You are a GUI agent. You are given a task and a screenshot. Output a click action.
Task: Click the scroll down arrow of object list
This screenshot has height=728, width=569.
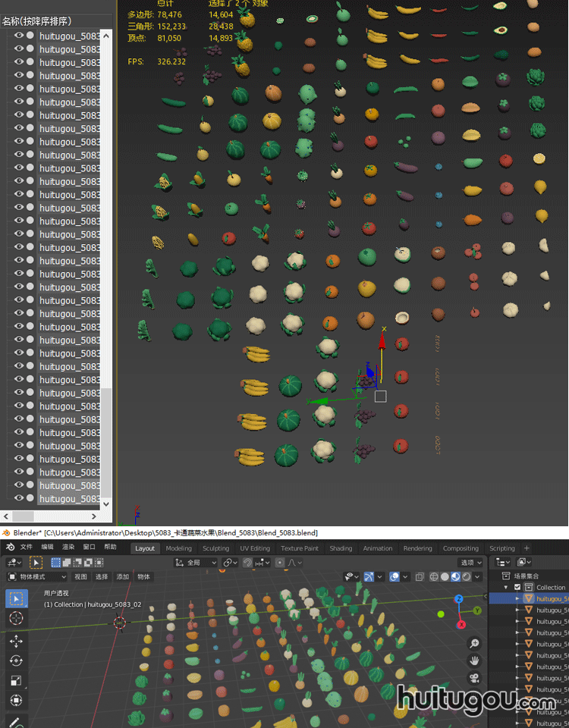coord(105,504)
